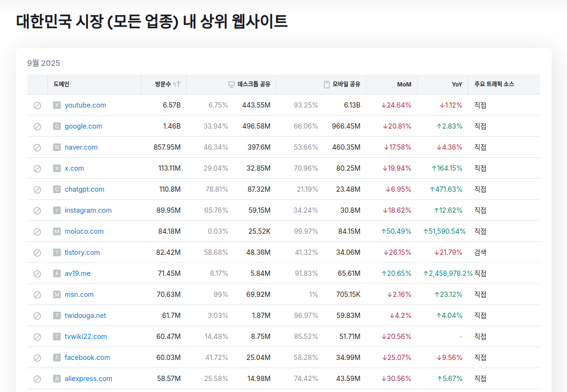Click the block icon in the x.com row

[37, 168]
